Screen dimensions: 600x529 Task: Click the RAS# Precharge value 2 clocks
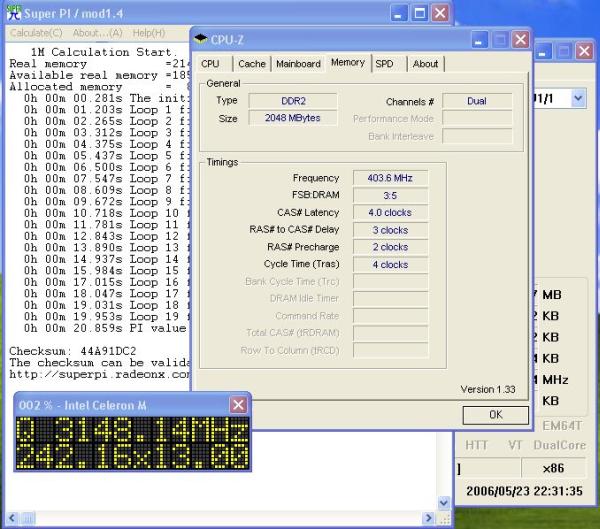(x=390, y=247)
